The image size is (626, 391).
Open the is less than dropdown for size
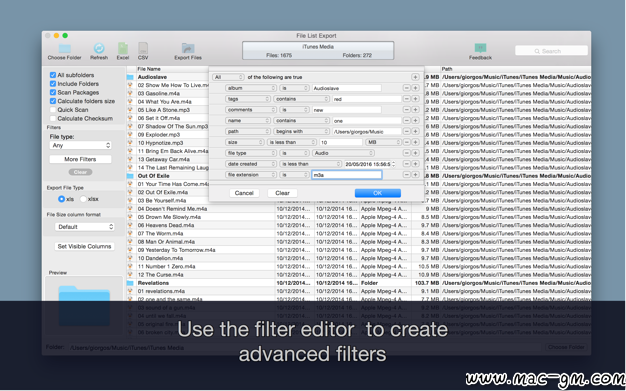(292, 142)
